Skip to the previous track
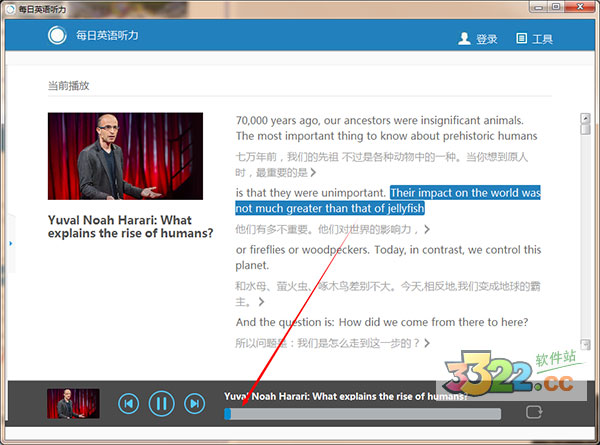The height and width of the screenshot is (445, 600). click(129, 404)
